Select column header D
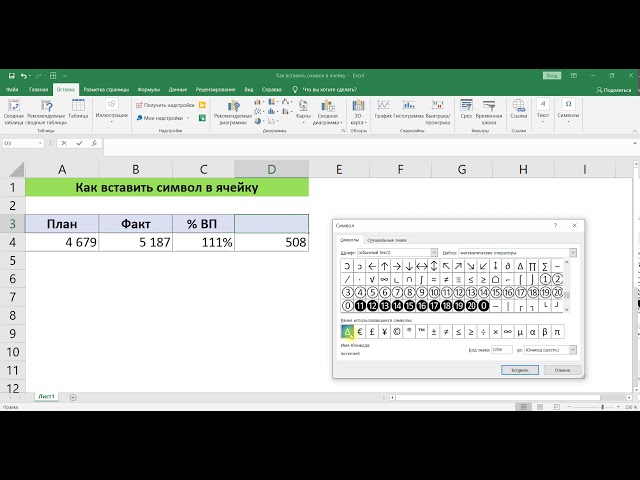The height and width of the screenshot is (480, 640). [271, 169]
